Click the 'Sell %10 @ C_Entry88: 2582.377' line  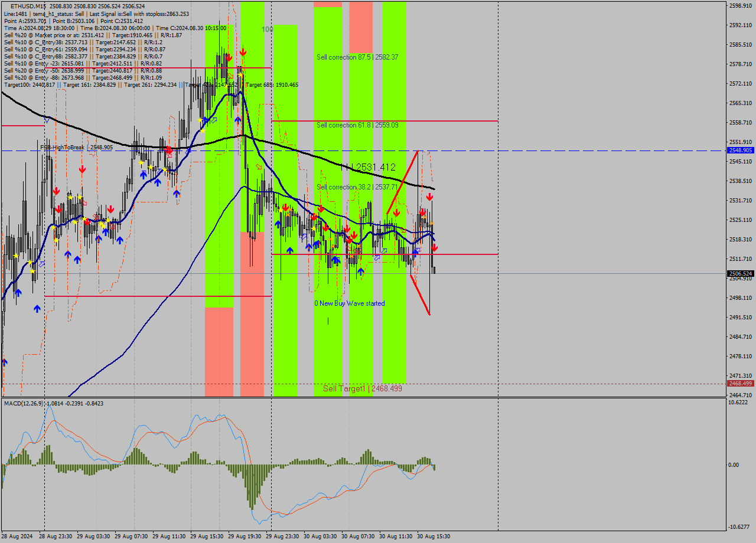pos(83,56)
